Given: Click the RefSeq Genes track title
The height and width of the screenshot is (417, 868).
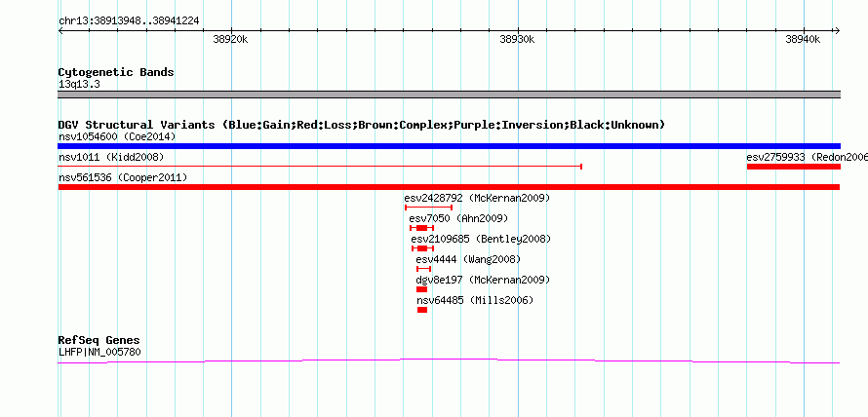Looking at the screenshot, I should tap(99, 340).
